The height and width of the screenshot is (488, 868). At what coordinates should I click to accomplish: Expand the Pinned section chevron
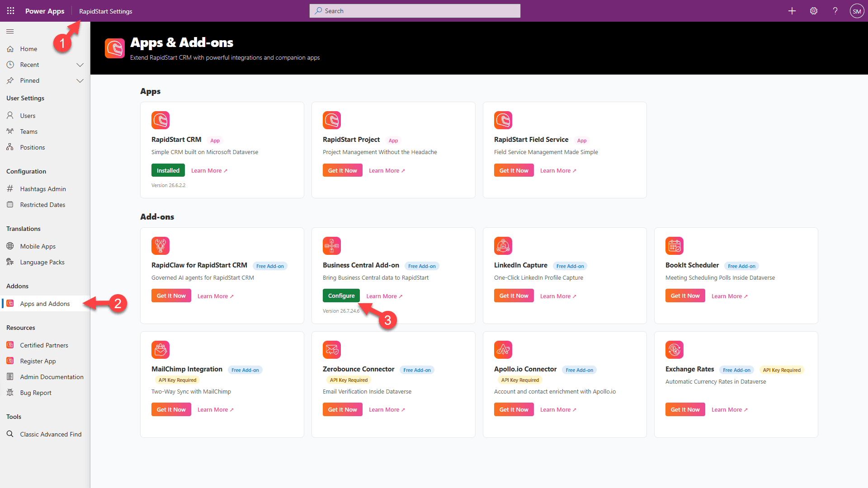(80, 81)
